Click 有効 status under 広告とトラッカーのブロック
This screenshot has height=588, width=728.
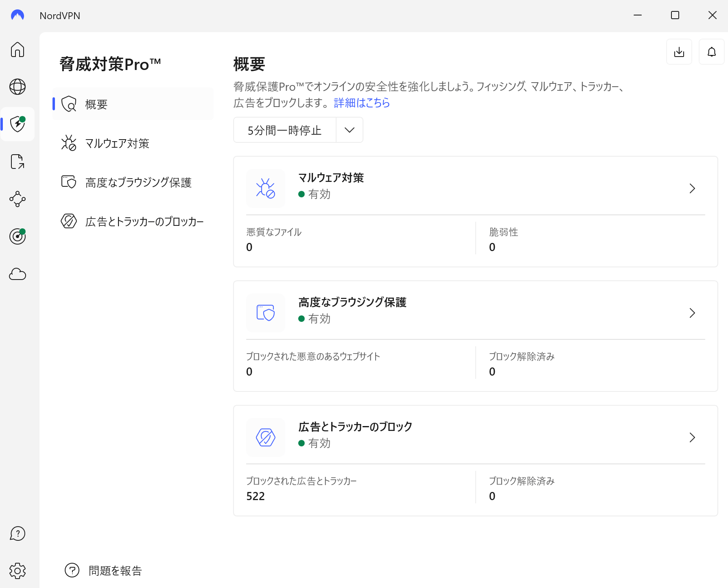319,443
